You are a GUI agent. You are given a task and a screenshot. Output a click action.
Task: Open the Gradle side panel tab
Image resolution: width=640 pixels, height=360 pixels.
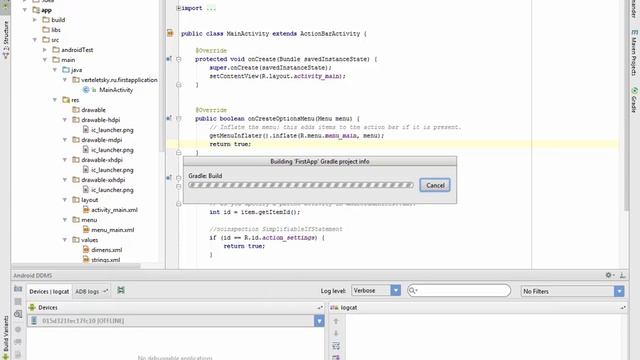tap(634, 100)
